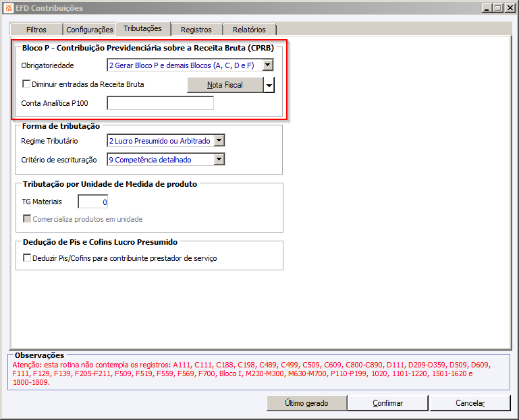The width and height of the screenshot is (519, 420).
Task: Click the TG Materiais label
Action: point(42,202)
